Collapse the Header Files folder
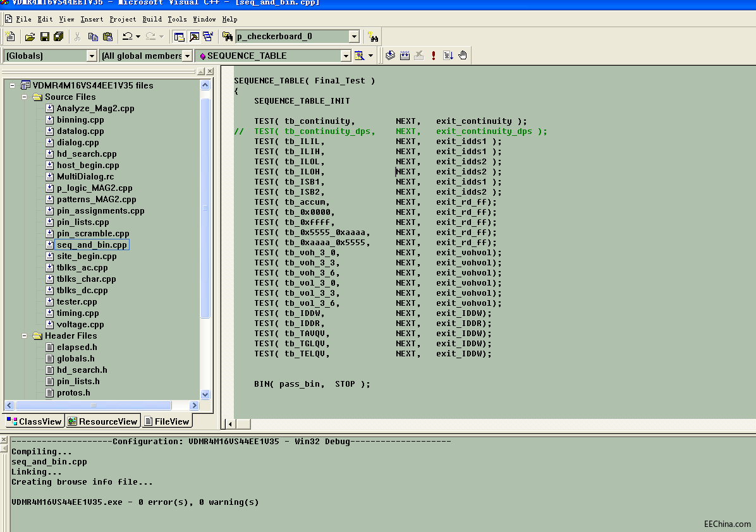756x532 pixels. click(x=24, y=336)
